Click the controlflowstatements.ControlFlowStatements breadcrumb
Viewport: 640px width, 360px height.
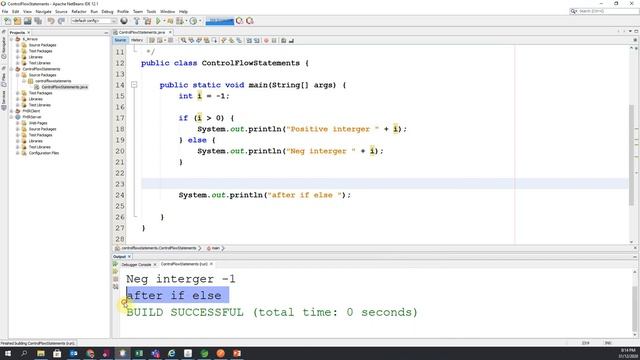[159, 248]
